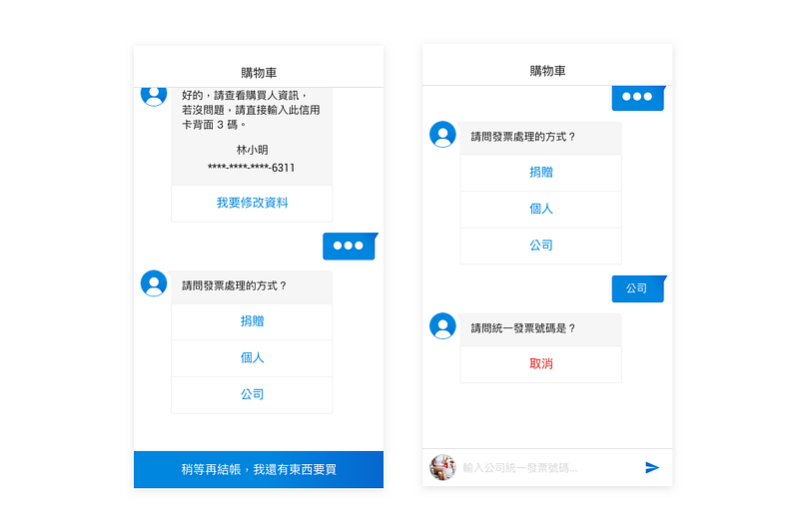799x532 pixels.
Task: Click the buyer name 林小明
Action: [252, 150]
